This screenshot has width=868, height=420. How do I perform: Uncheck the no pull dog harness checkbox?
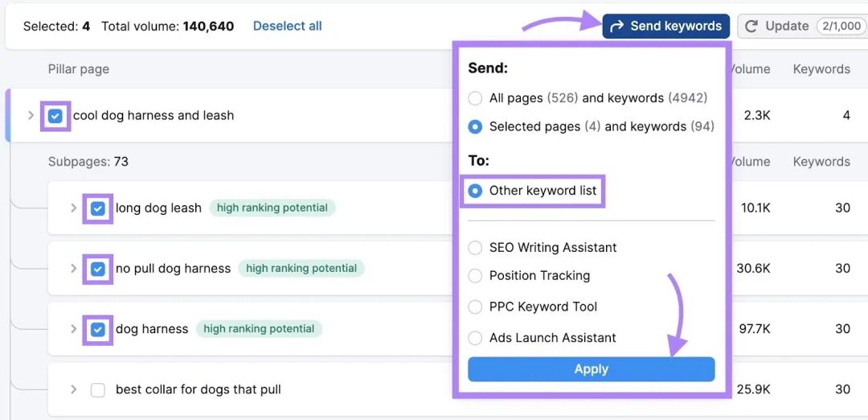pyautogui.click(x=97, y=269)
